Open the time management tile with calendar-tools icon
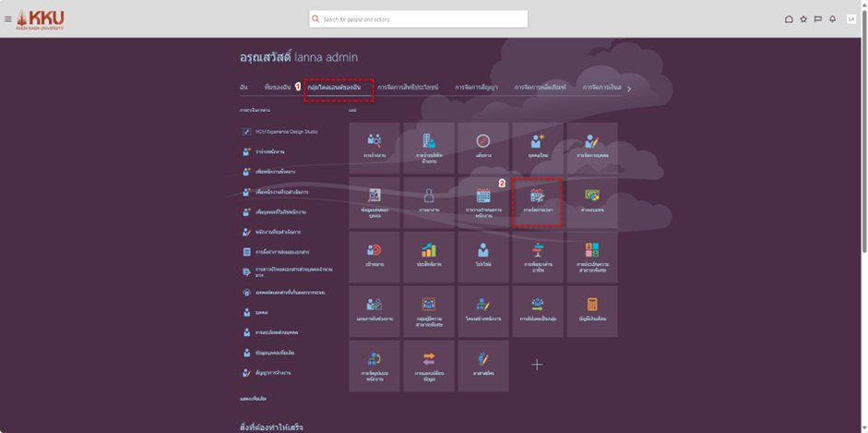868x433 pixels. 537,201
